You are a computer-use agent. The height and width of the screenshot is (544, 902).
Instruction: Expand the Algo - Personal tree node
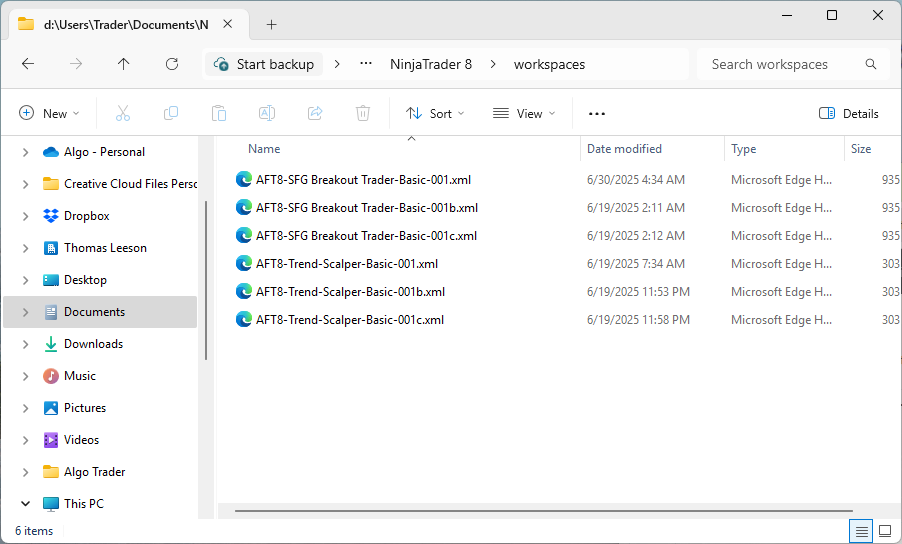(x=25, y=152)
